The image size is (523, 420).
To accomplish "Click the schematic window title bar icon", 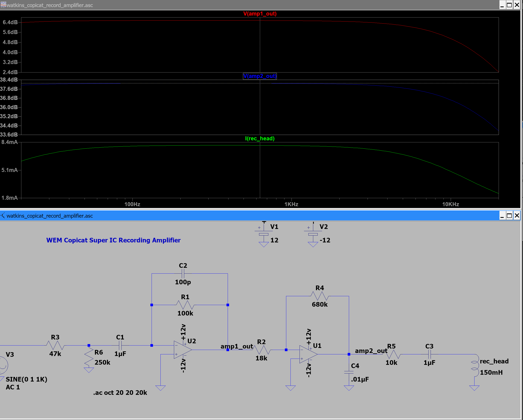I will click(x=3, y=215).
